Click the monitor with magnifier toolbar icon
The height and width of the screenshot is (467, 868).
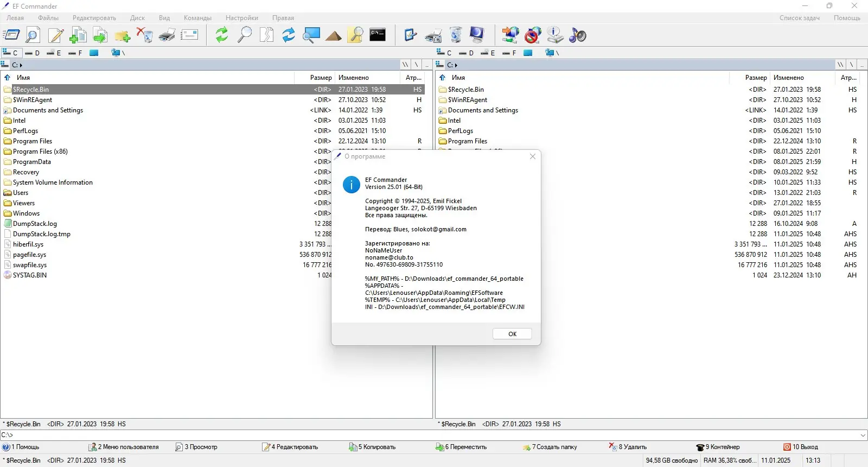pyautogui.click(x=311, y=35)
